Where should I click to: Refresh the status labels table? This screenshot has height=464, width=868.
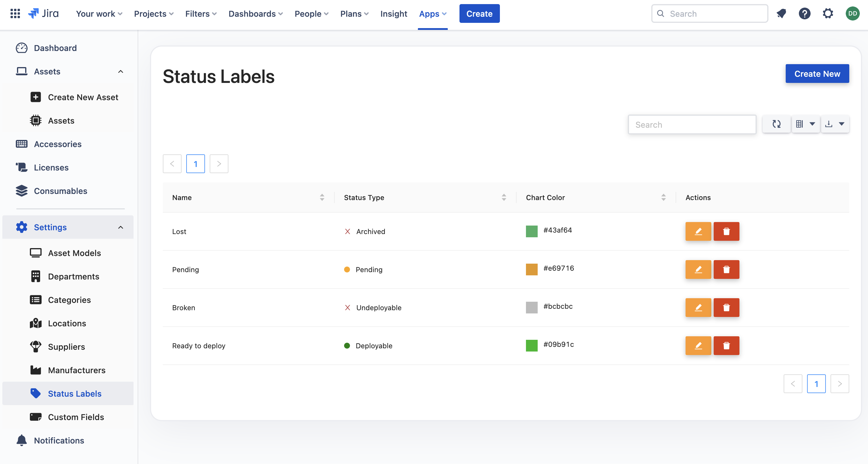point(776,124)
